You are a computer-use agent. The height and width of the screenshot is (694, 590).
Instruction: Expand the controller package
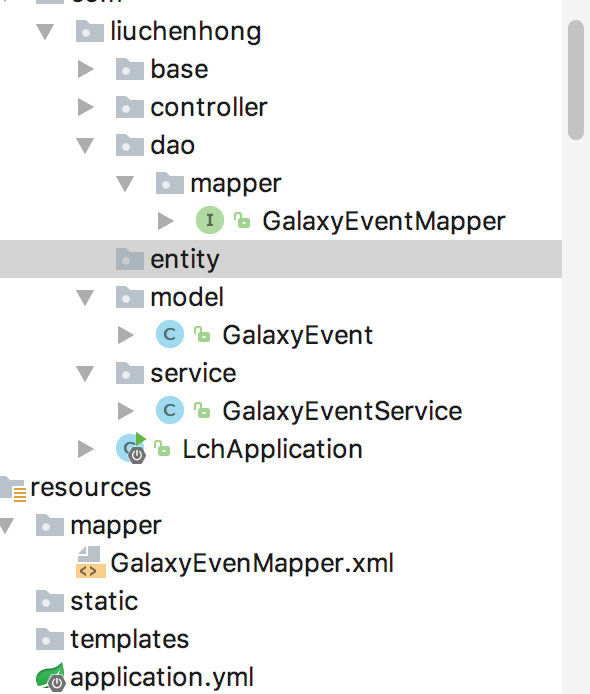pyautogui.click(x=85, y=107)
